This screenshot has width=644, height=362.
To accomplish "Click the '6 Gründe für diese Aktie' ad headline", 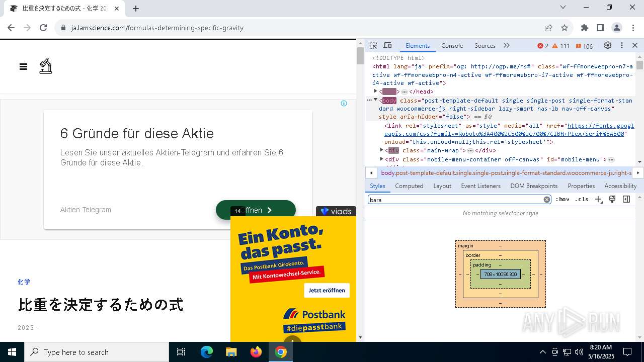I will pyautogui.click(x=137, y=133).
